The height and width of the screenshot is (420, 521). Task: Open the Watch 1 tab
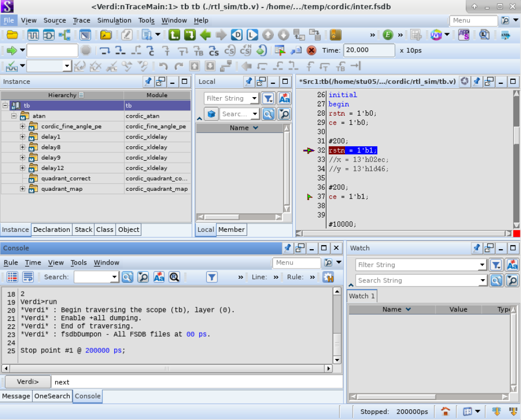click(x=362, y=296)
